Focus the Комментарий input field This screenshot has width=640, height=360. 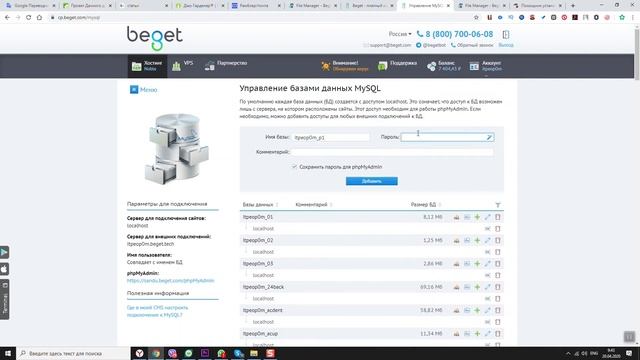click(x=392, y=152)
